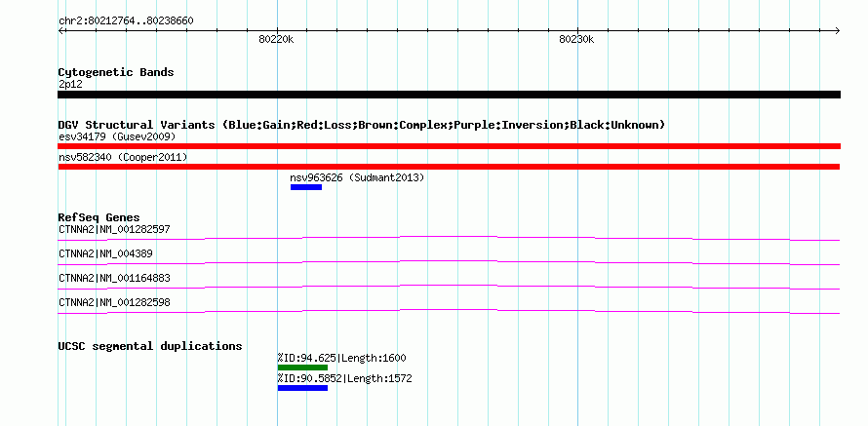Click the %ID:90.5852|Length:1572 duplication label
Image resolution: width=868 pixels, height=426 pixels.
coord(345,379)
